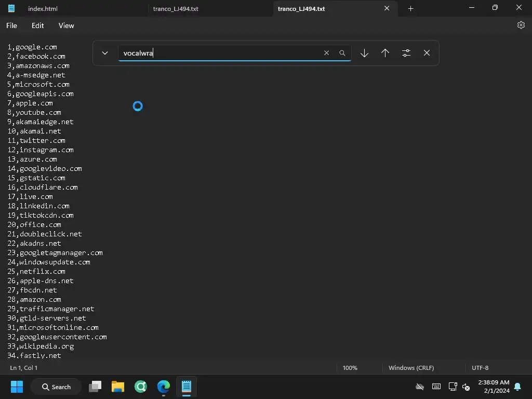Click the line 5,microsoft.com
This screenshot has height=399, width=532.
[38, 85]
